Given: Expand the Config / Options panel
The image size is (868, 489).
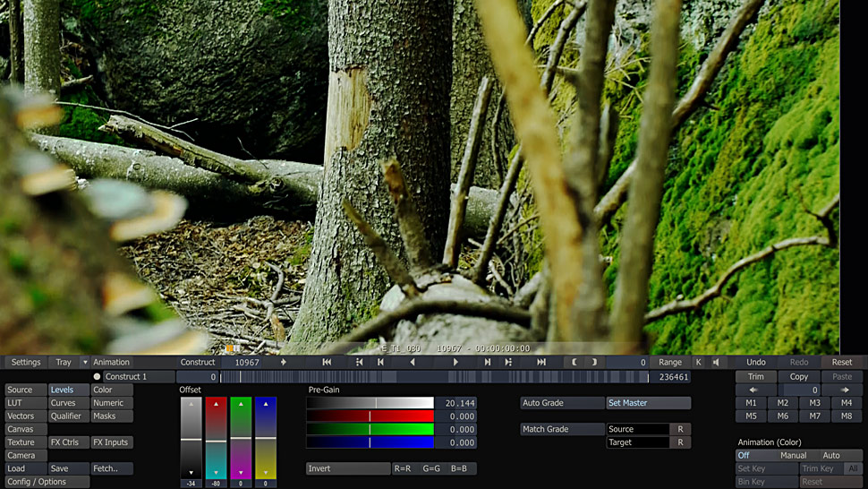Looking at the screenshot, I should pyautogui.click(x=47, y=482).
